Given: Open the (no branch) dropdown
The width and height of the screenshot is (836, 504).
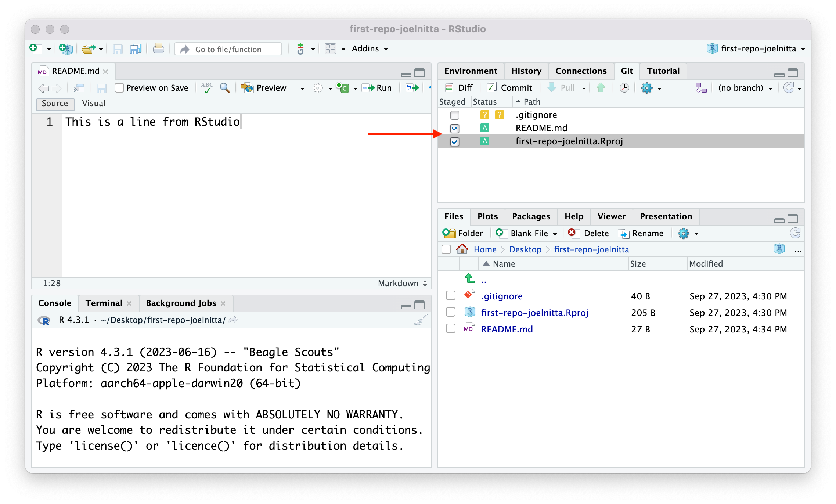Looking at the screenshot, I should coord(745,88).
